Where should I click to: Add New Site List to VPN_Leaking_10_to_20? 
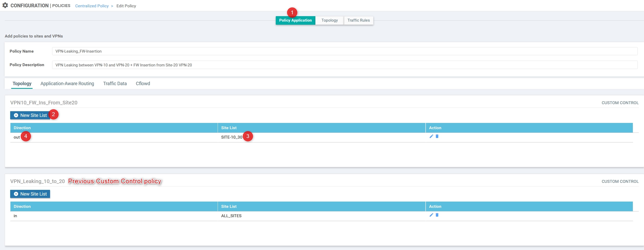pos(30,194)
